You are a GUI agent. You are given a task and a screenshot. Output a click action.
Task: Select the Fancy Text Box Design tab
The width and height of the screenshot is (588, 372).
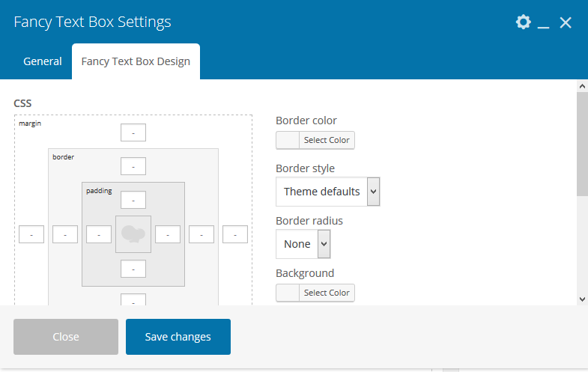click(136, 61)
